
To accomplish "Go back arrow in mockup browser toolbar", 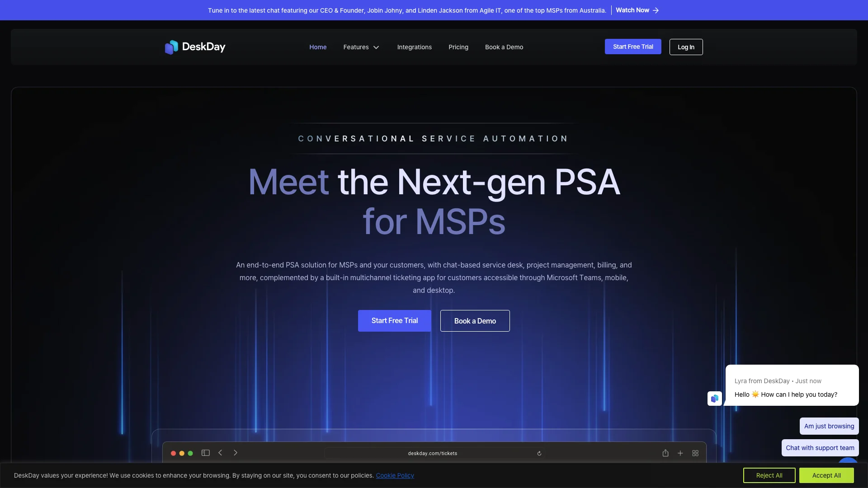I will pos(220,453).
